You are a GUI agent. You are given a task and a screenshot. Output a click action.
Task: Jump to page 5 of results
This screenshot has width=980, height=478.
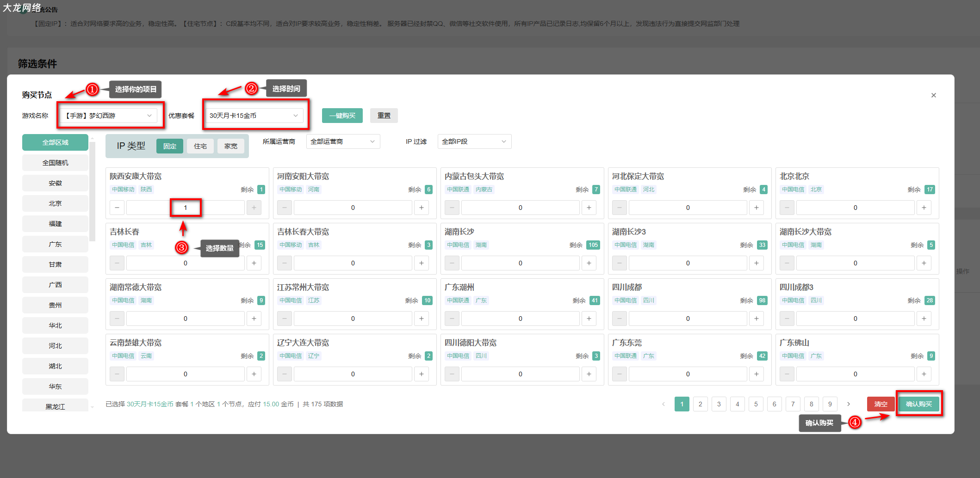(x=756, y=404)
